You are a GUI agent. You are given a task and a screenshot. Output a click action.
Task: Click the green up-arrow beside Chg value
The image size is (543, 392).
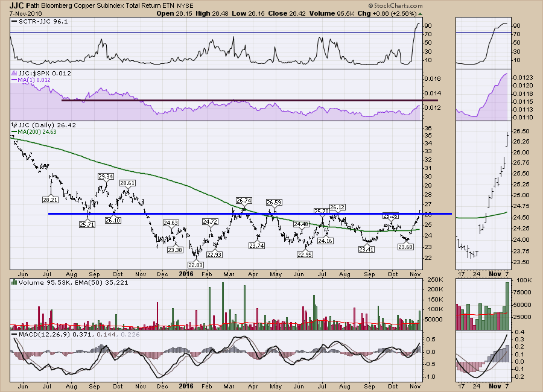coord(420,14)
